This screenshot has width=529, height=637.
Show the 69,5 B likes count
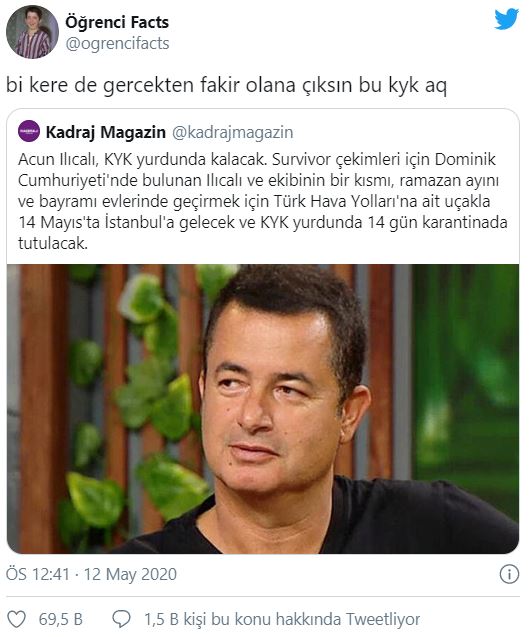[61, 619]
